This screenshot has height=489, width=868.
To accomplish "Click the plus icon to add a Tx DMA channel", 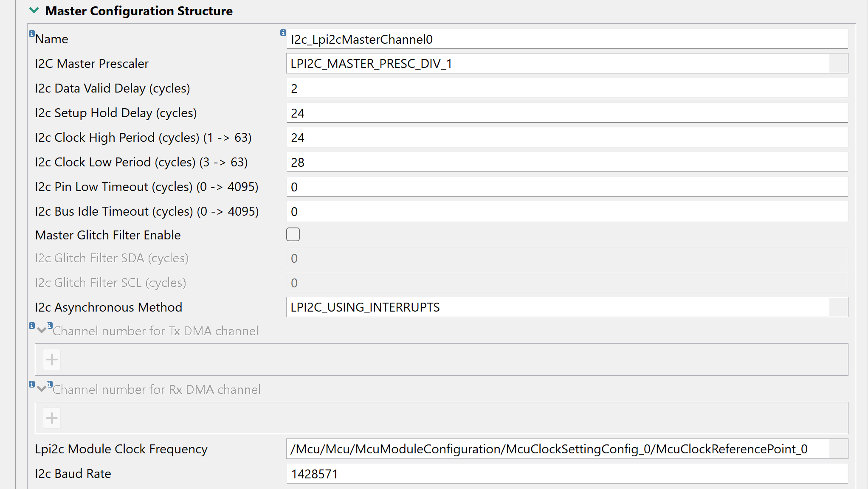I will (51, 359).
